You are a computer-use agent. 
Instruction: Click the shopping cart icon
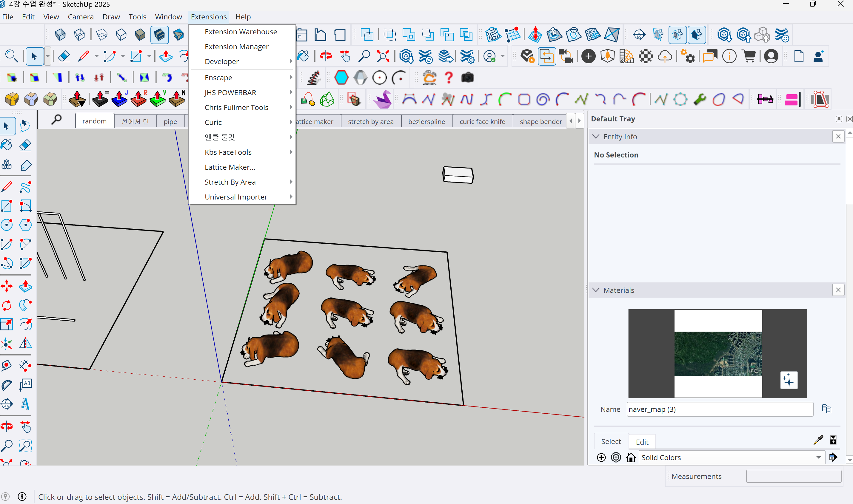pyautogui.click(x=749, y=56)
